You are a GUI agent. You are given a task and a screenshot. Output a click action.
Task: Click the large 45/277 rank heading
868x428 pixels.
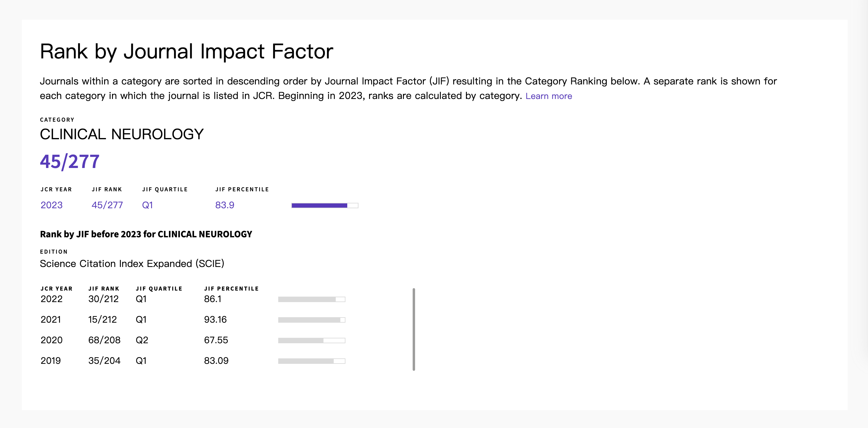pyautogui.click(x=70, y=161)
